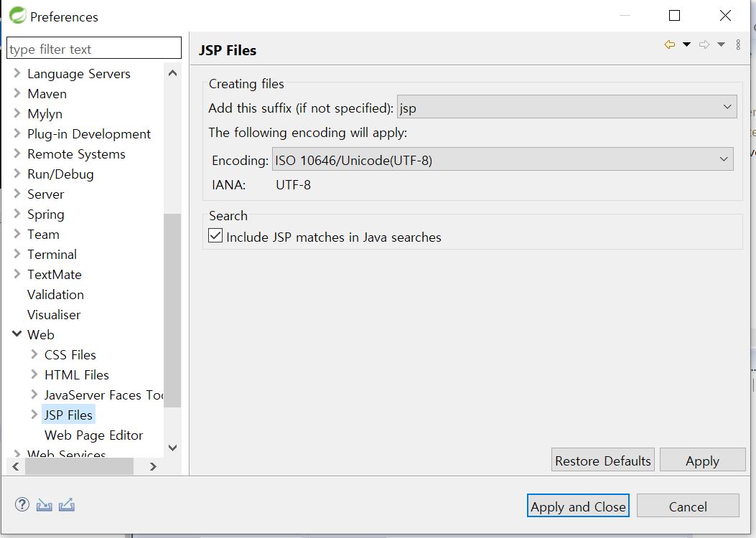
Task: Go back with the yellow arrow icon
Action: pos(669,44)
